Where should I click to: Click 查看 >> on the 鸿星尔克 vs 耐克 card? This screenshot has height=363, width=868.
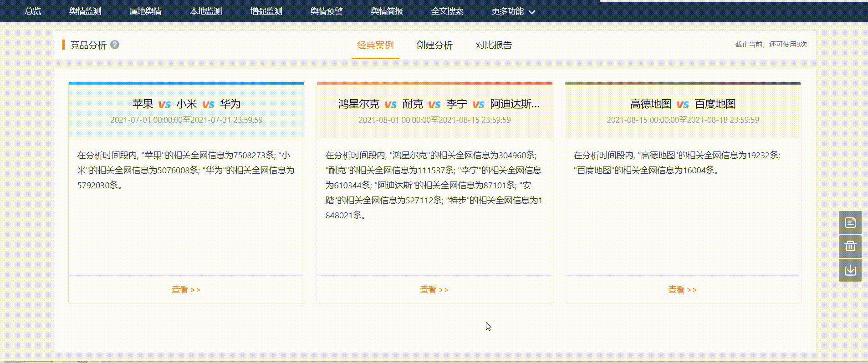pyautogui.click(x=434, y=289)
